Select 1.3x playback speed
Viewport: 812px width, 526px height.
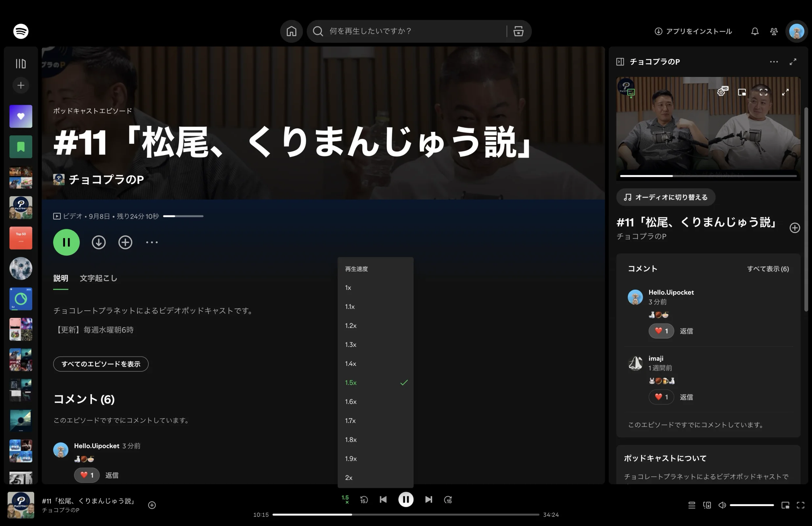coord(375,345)
